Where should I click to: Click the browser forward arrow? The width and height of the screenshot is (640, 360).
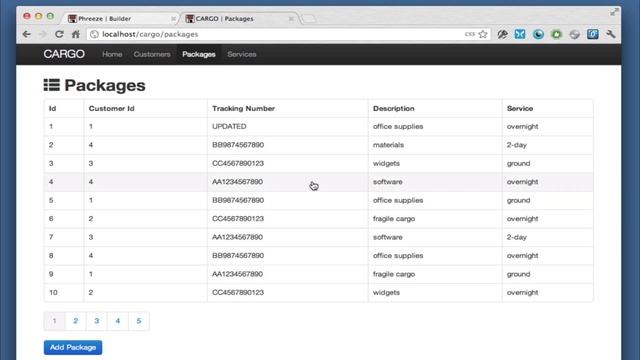point(43,34)
